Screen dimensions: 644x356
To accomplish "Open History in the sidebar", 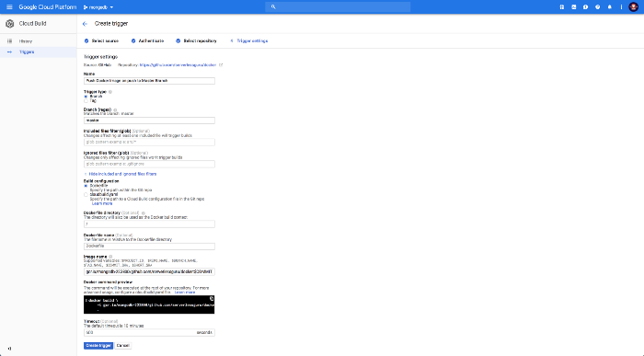I will point(26,41).
